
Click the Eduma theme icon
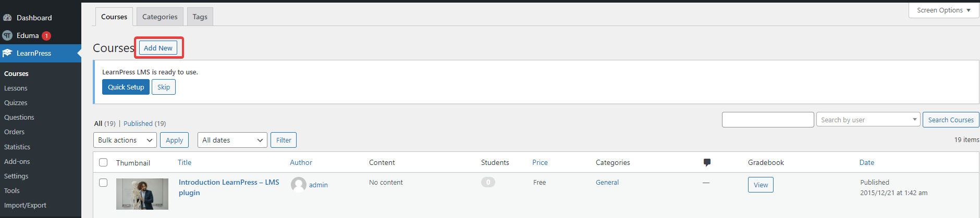tap(7, 35)
